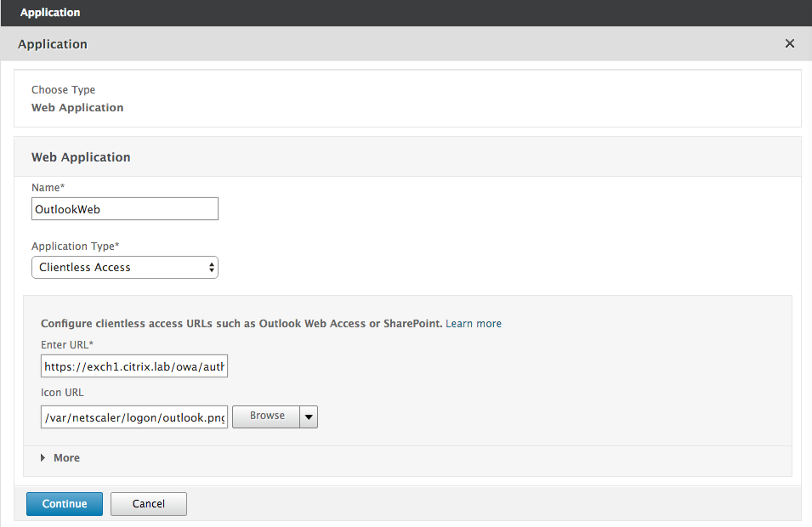Click the Continue button

click(x=65, y=504)
